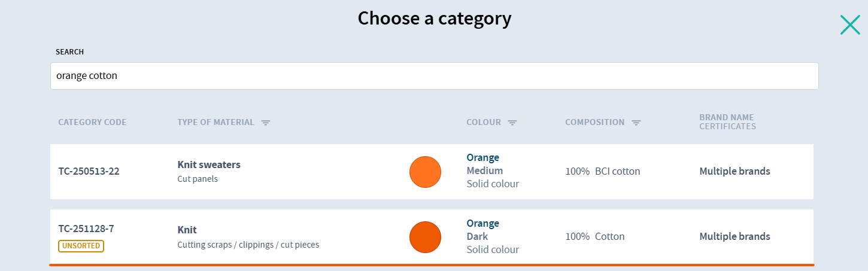Select category code TC-250513-22

coord(89,171)
